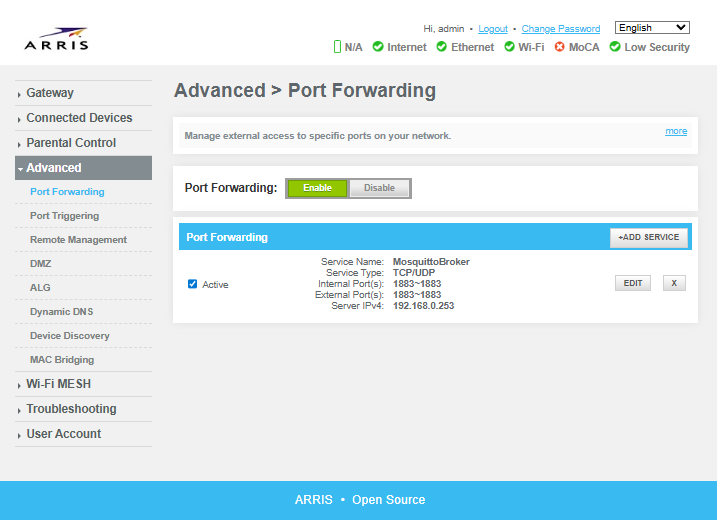The image size is (717, 520).
Task: Click the ARRIS logo
Action: 56,39
